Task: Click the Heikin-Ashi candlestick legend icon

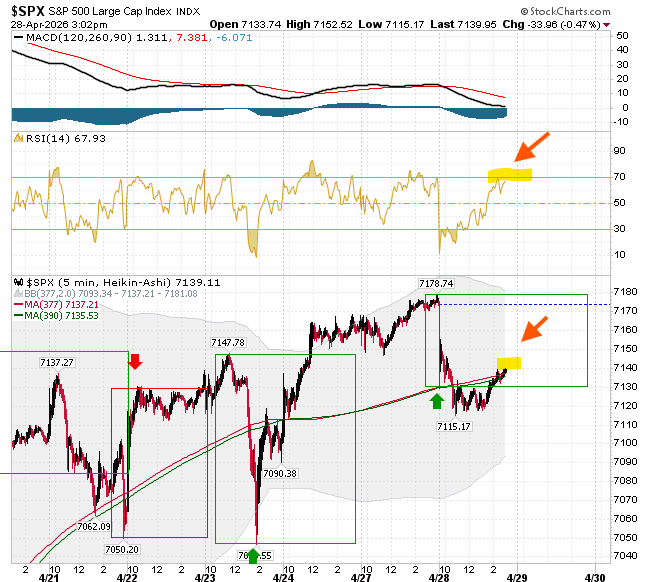Action: click(19, 282)
